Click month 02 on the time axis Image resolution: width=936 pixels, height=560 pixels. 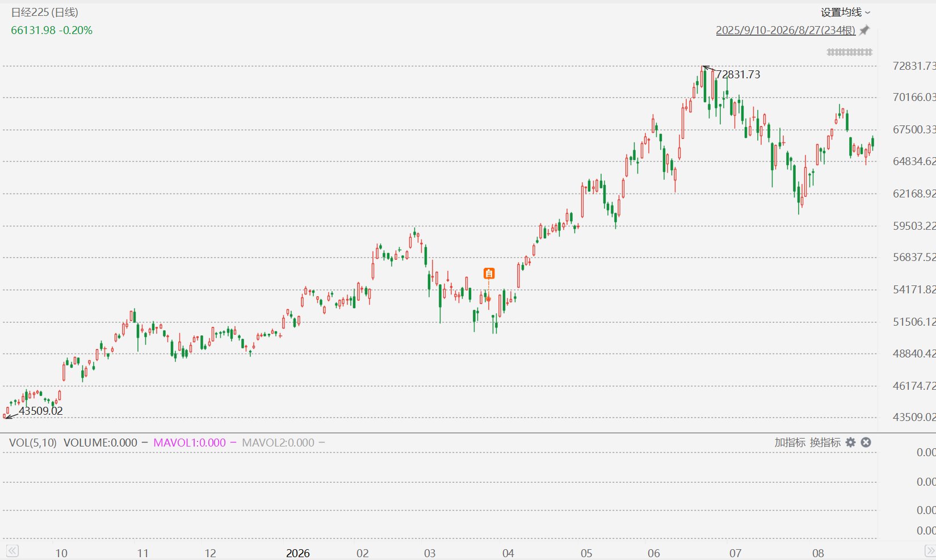coord(362,553)
